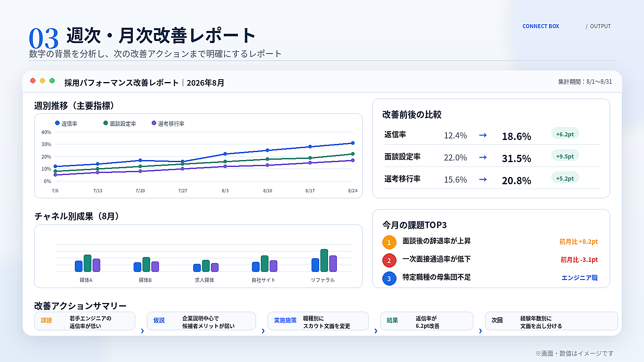This screenshot has width=644, height=362.
Task: Click the arrow icon in the 面談設定率 comparison row
Action: click(x=483, y=157)
